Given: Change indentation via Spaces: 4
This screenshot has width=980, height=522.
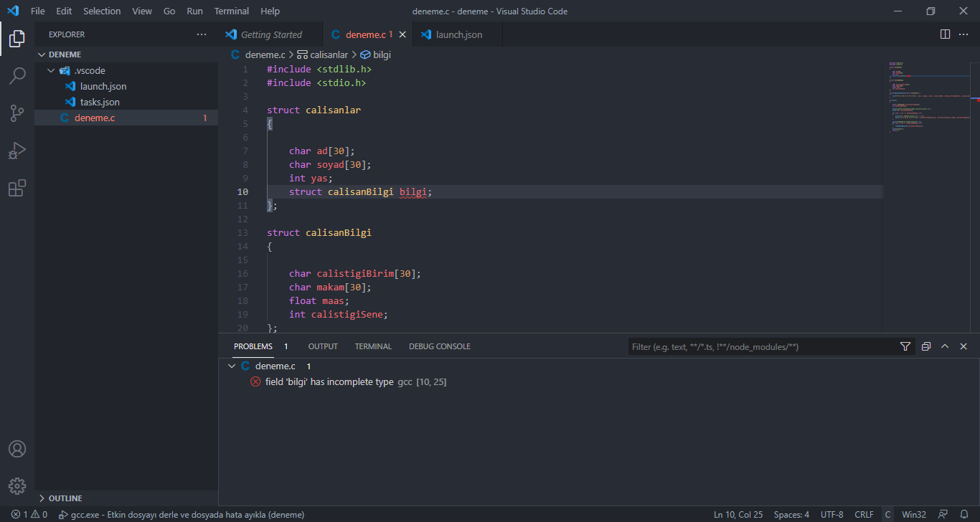Looking at the screenshot, I should coord(791,515).
